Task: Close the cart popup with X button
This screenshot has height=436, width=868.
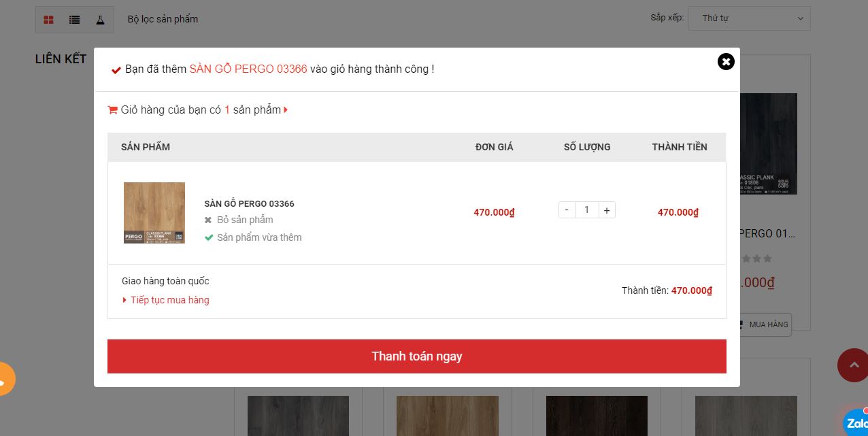Action: 726,62
